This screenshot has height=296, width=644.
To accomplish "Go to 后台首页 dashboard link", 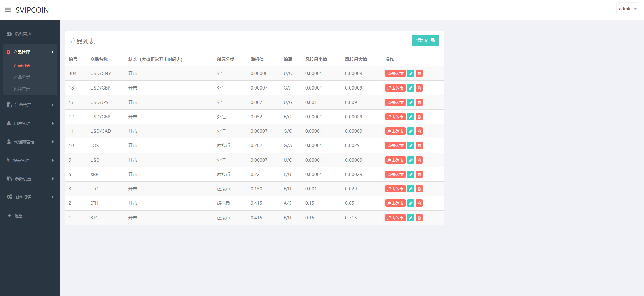I will click(23, 34).
